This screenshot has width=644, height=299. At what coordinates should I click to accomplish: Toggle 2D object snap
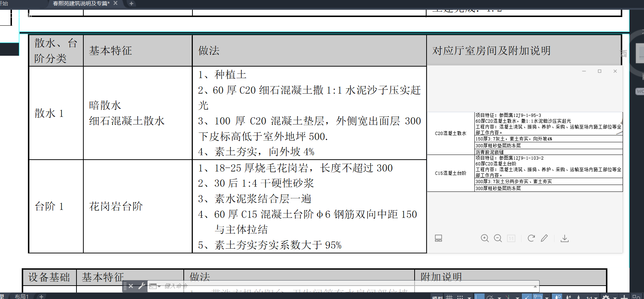point(537,296)
